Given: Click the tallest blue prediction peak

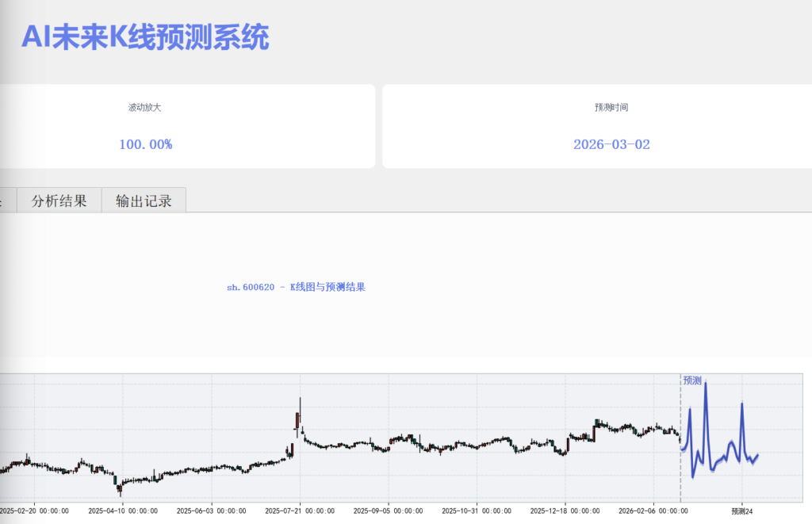Looking at the screenshot, I should point(705,384).
